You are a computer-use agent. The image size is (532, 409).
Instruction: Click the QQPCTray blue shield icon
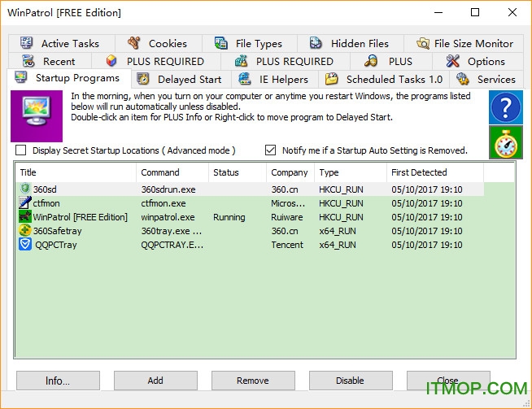point(24,244)
